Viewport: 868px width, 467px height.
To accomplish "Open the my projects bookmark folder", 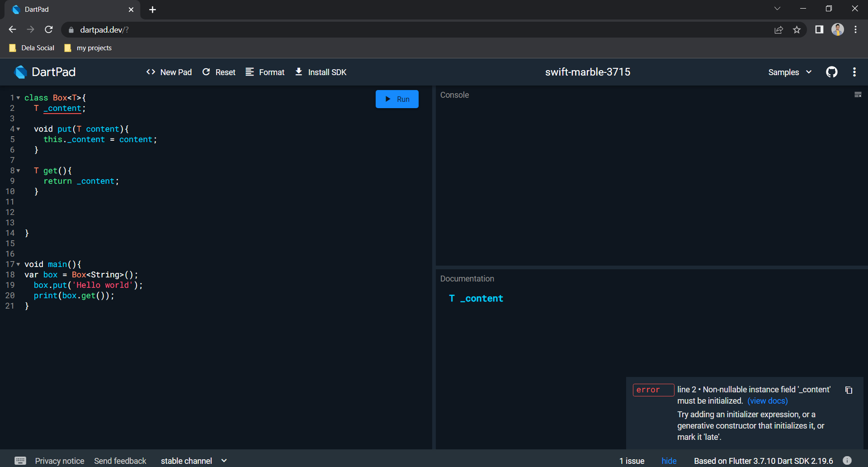I will [x=88, y=48].
